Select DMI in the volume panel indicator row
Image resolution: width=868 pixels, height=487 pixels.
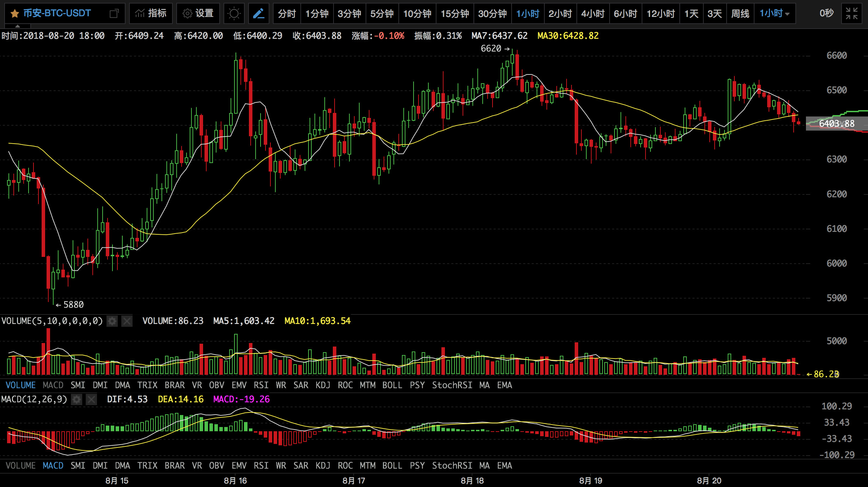(100, 385)
